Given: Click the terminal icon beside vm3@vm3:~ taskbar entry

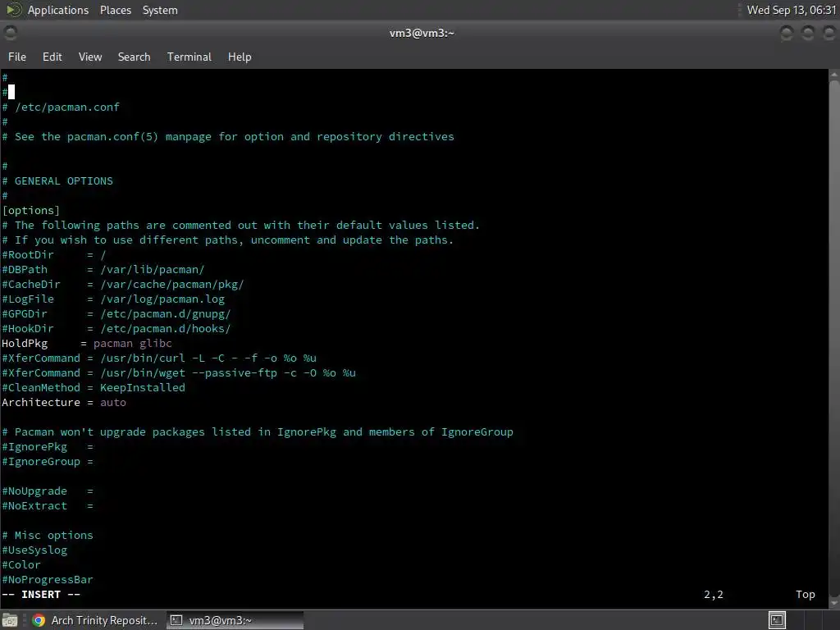Looking at the screenshot, I should (x=176, y=620).
